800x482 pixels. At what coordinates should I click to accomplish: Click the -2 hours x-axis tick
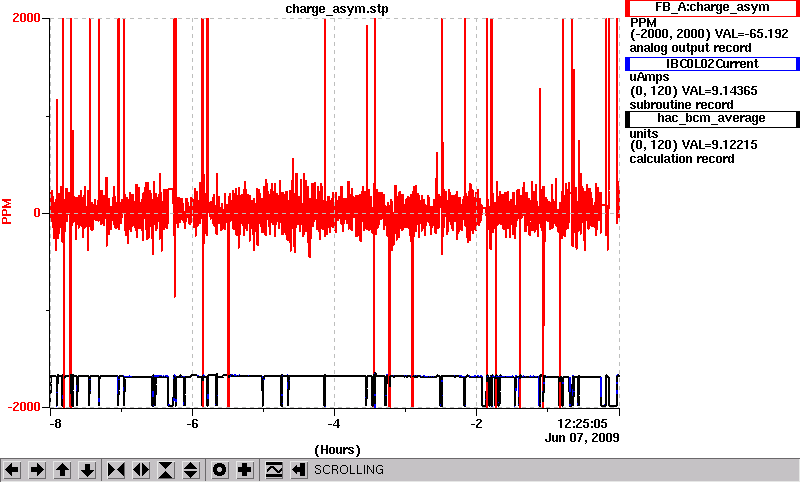[x=476, y=424]
